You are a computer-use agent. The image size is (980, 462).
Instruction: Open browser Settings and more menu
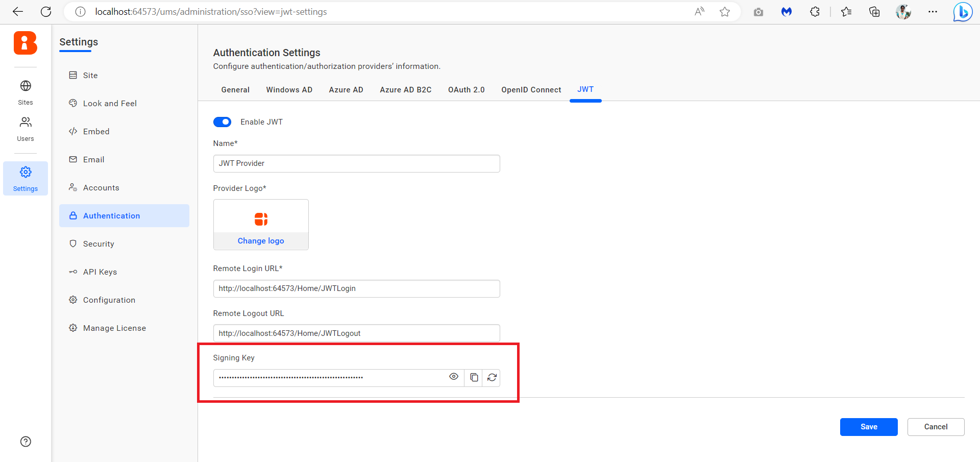point(933,12)
